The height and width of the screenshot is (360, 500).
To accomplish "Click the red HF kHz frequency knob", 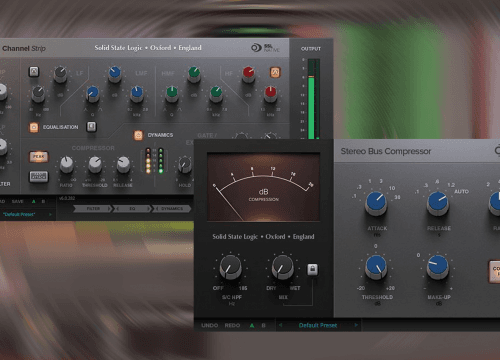I will [x=270, y=94].
